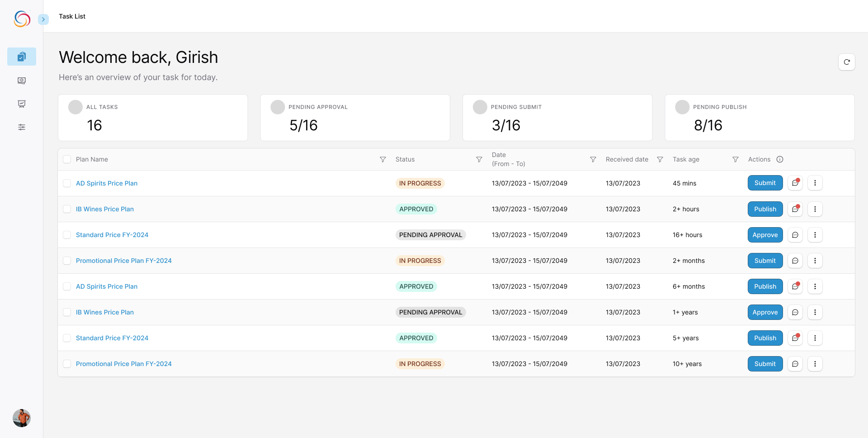Filter the Plan Name column

[x=382, y=159]
